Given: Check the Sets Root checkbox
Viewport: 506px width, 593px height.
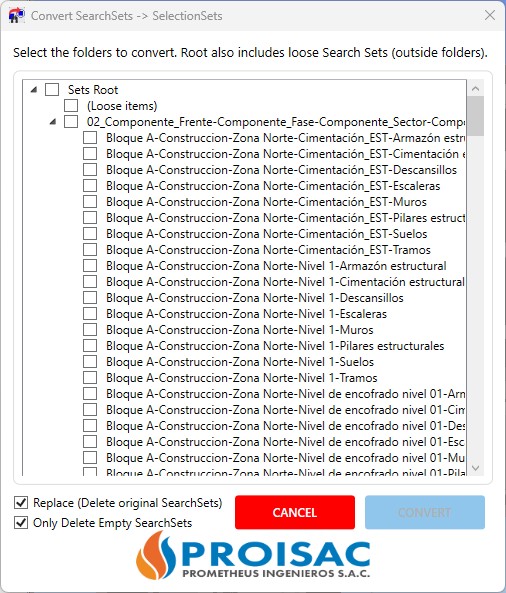Looking at the screenshot, I should pos(52,90).
